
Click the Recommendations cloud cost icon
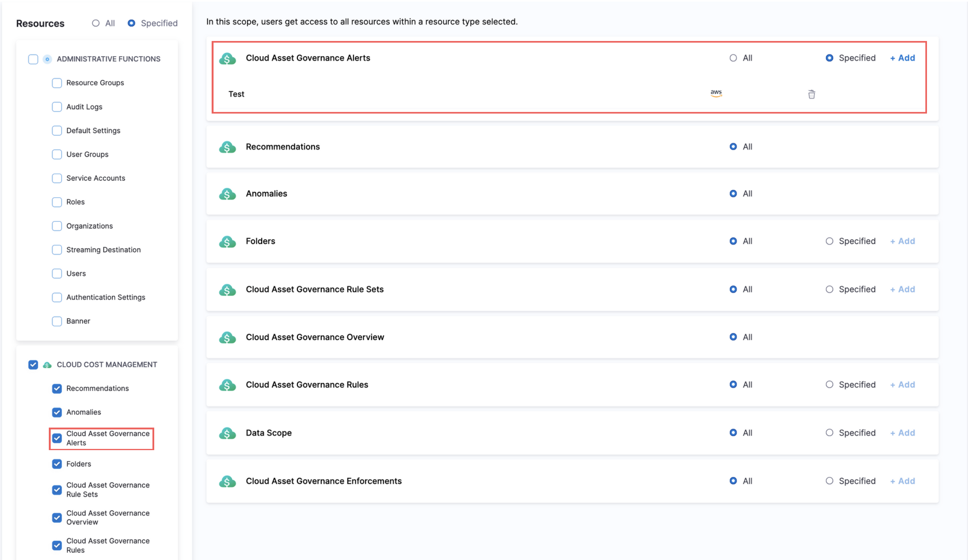(227, 147)
